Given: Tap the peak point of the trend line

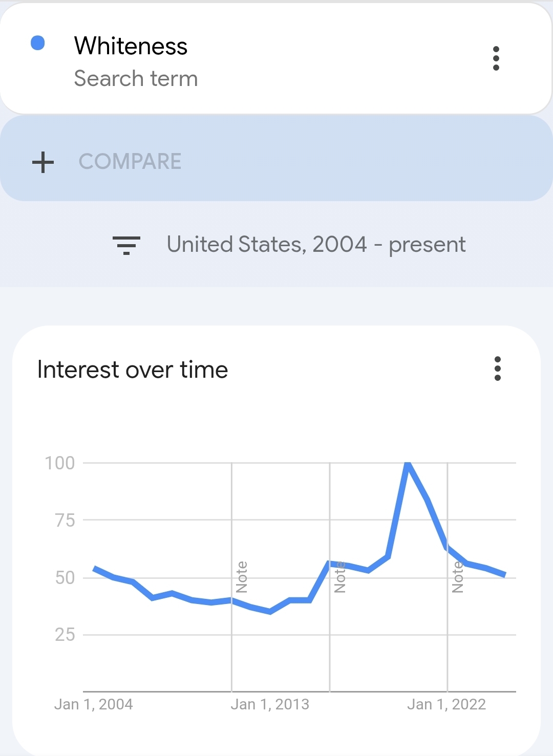Looking at the screenshot, I should [x=408, y=463].
